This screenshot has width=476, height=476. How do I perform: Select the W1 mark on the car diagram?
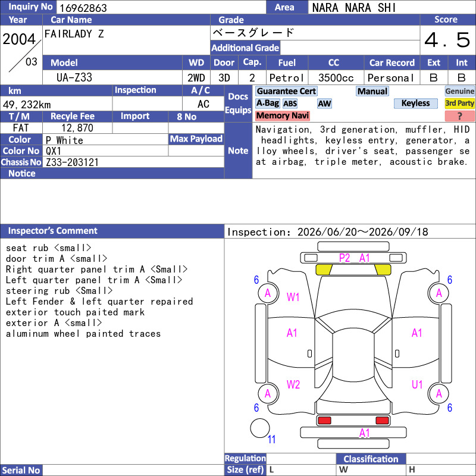click(x=293, y=297)
